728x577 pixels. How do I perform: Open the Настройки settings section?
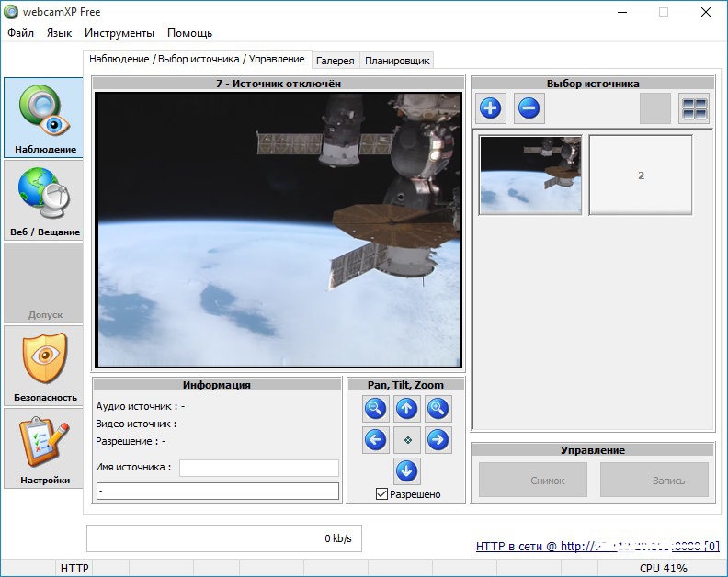43,448
